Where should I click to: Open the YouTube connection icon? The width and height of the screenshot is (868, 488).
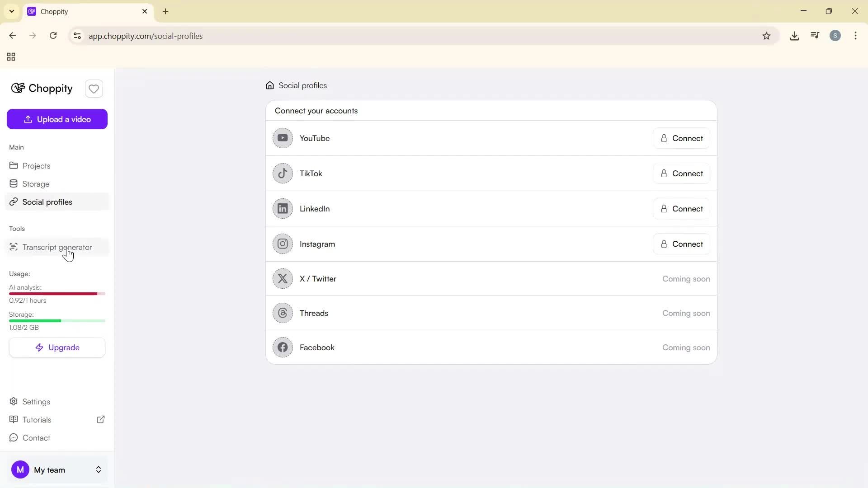(x=283, y=138)
